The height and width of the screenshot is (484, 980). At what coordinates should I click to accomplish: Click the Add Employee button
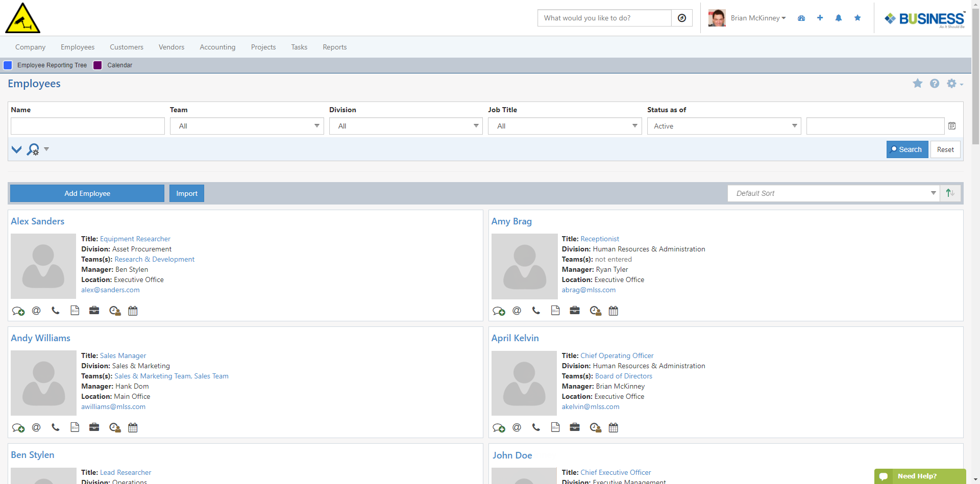pyautogui.click(x=87, y=193)
